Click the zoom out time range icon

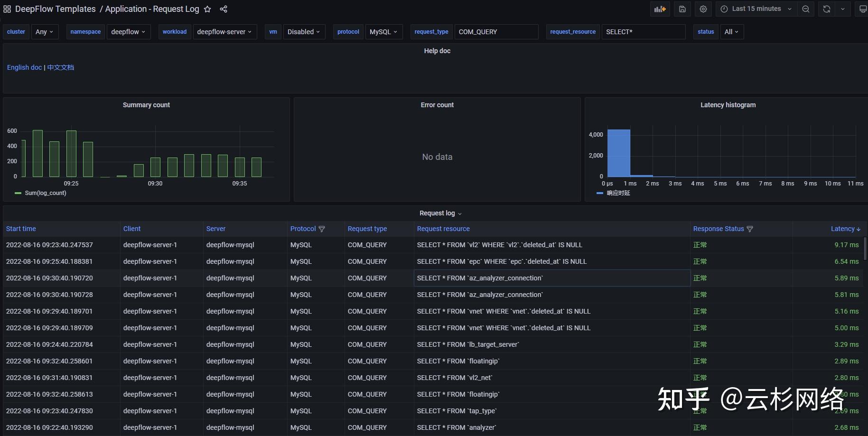806,9
